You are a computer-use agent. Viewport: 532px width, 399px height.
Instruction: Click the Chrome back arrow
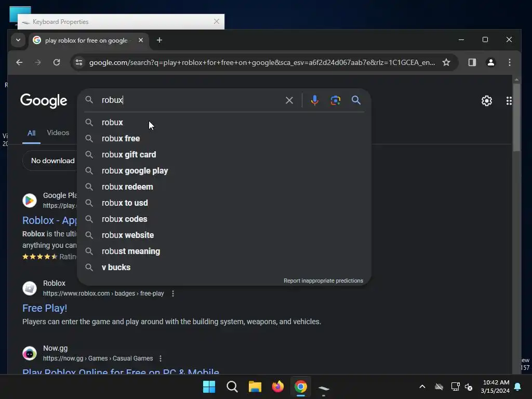pyautogui.click(x=19, y=62)
